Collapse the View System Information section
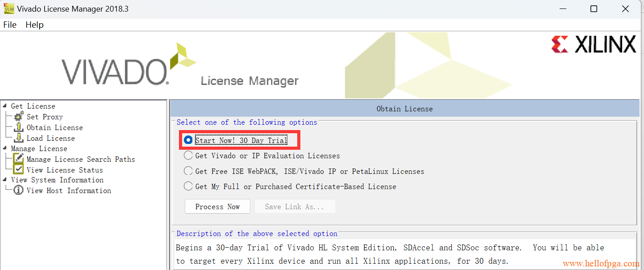 5,180
